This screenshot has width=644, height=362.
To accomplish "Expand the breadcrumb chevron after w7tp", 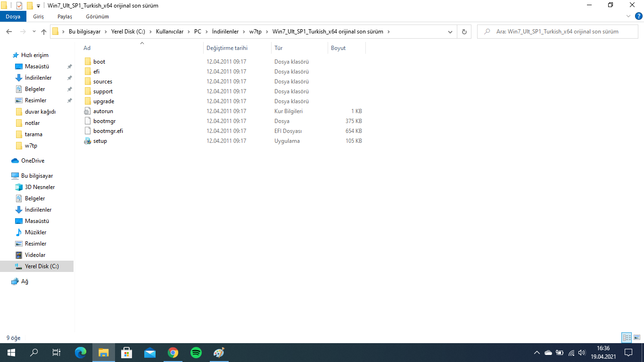I will (x=267, y=32).
